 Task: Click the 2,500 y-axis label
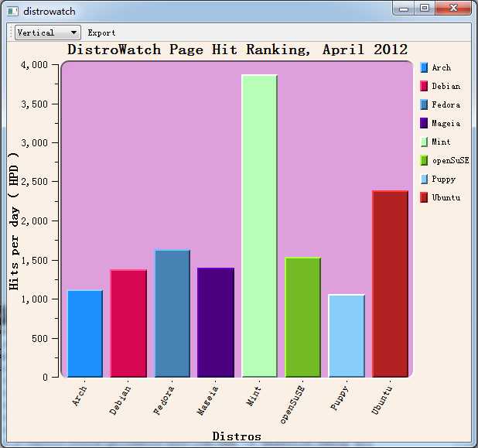[35, 182]
